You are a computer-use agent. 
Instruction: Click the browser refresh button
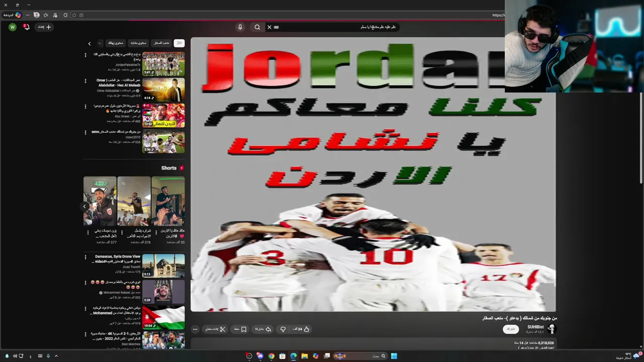65,15
